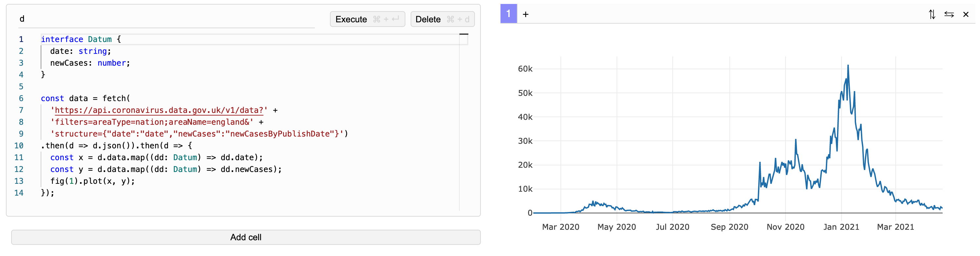Screen dimensions: 980x256
Task: Click the peak of the blue line chart
Action: pyautogui.click(x=848, y=66)
